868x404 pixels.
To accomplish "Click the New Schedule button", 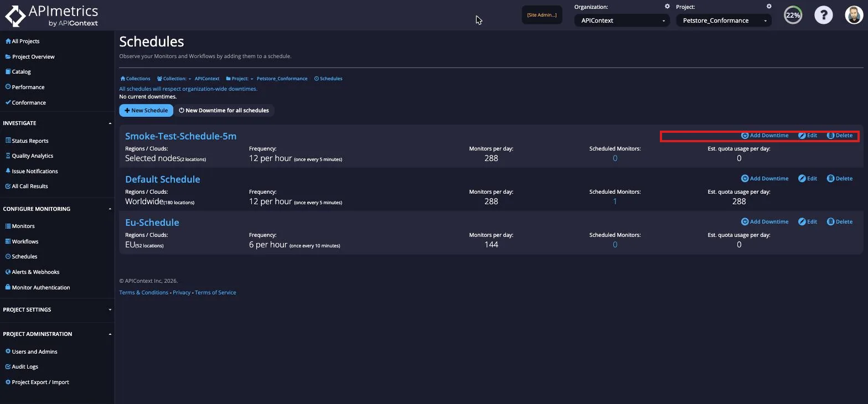I will (x=146, y=110).
